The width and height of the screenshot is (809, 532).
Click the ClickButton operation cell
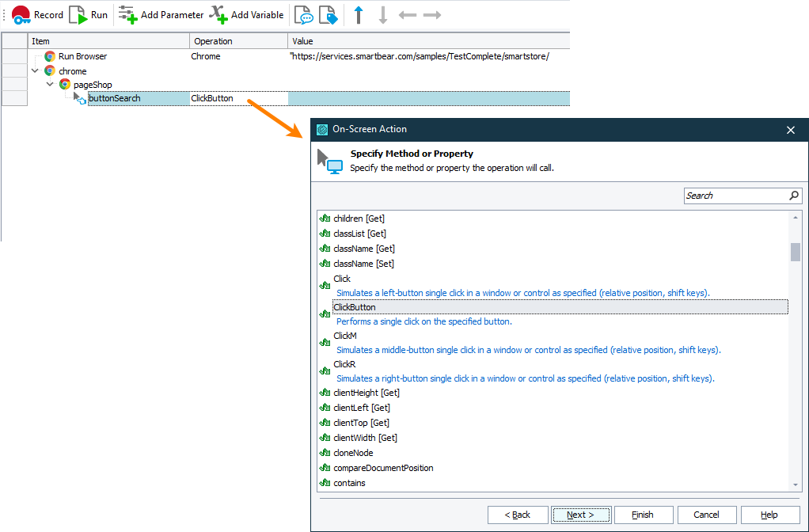[x=238, y=98]
